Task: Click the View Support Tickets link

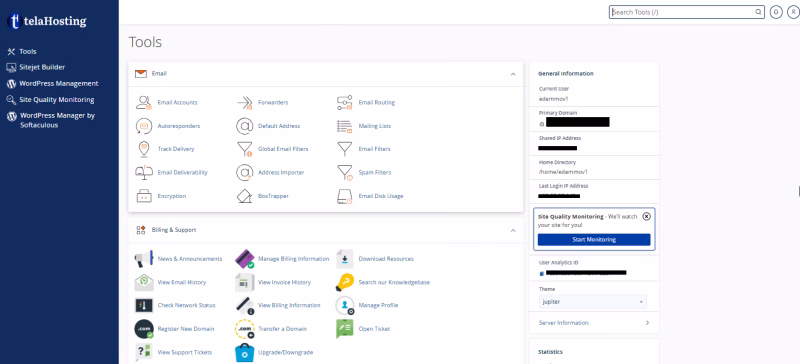Action: pos(185,352)
